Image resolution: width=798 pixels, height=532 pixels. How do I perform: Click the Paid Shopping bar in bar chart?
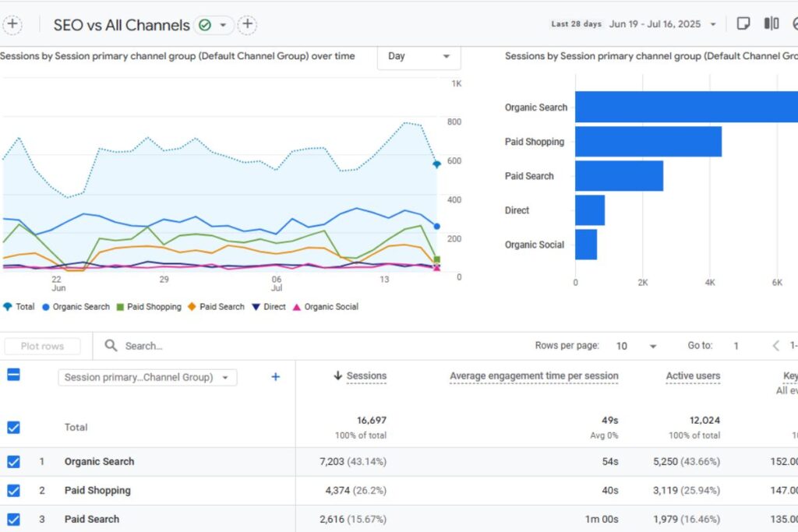click(648, 142)
